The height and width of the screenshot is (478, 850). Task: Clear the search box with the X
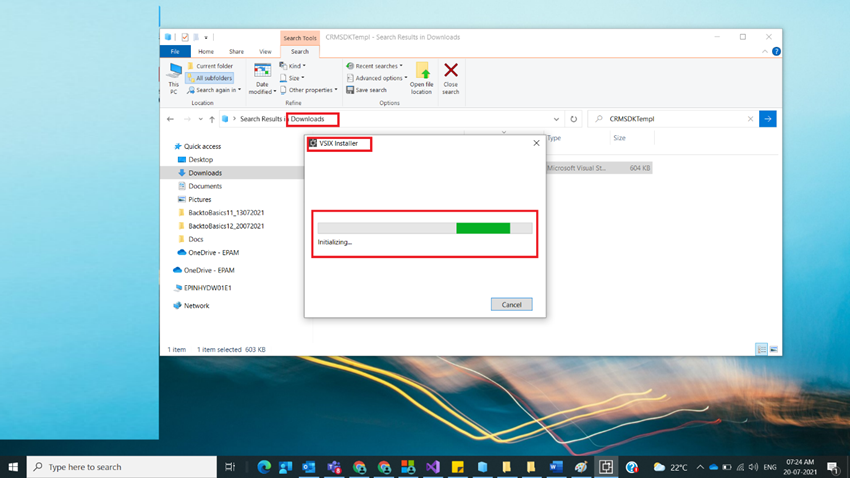pyautogui.click(x=750, y=119)
